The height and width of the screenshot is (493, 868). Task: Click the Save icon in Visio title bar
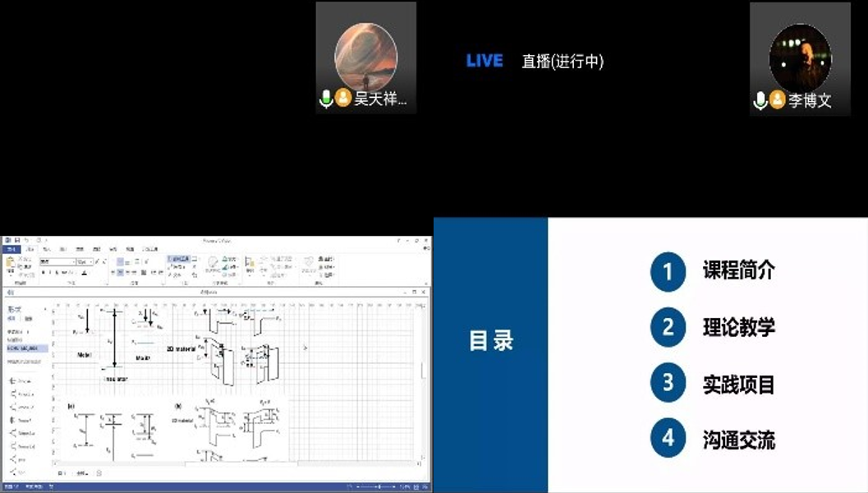(16, 241)
